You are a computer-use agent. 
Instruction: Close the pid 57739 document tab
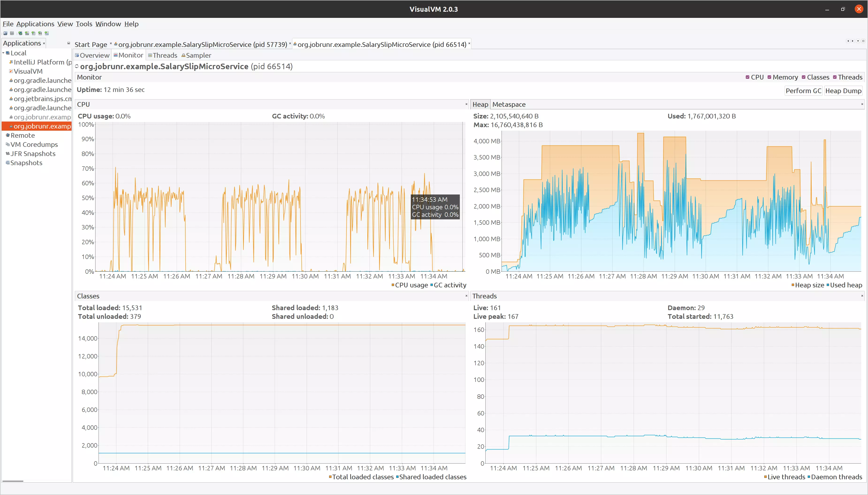[x=290, y=43]
